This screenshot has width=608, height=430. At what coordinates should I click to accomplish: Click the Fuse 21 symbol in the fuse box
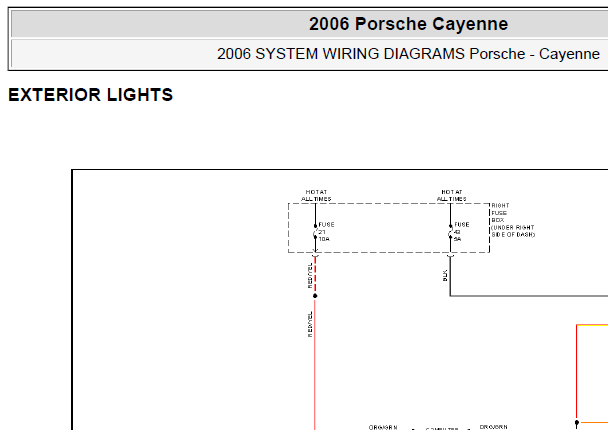(315, 232)
